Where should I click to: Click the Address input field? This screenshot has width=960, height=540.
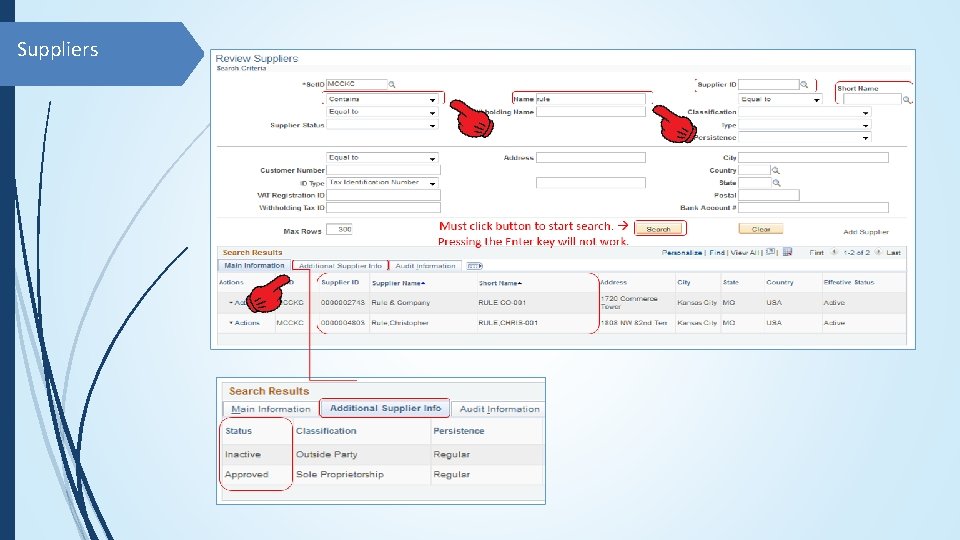[590, 157]
